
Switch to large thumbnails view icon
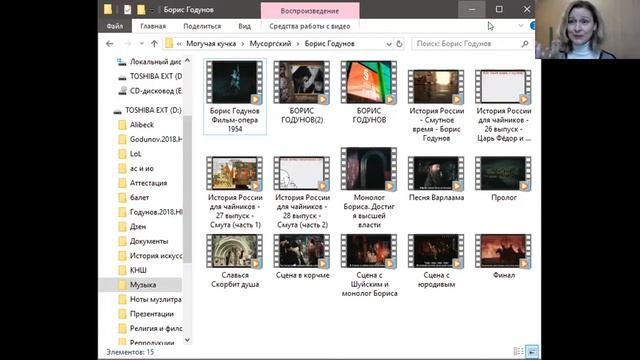[x=531, y=351]
